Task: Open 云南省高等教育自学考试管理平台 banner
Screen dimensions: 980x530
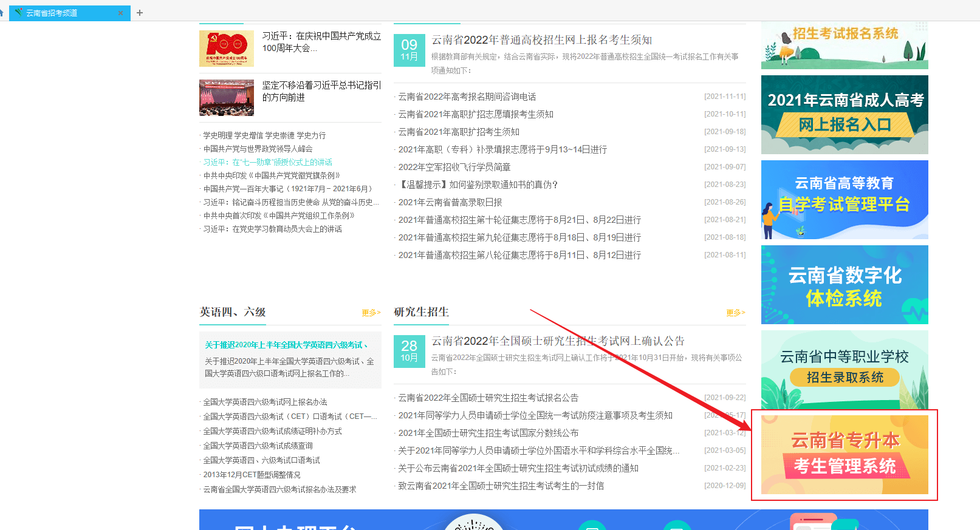Action: 844,199
